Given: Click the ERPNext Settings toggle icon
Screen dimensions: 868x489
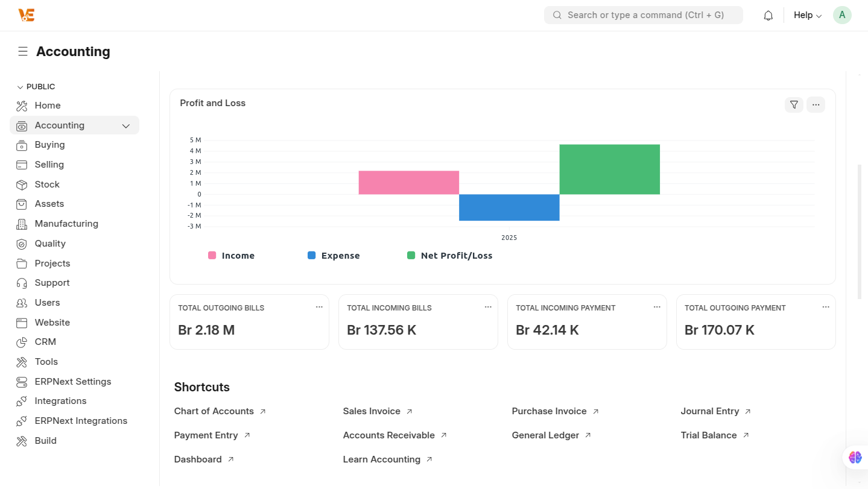Looking at the screenshot, I should coord(22,382).
